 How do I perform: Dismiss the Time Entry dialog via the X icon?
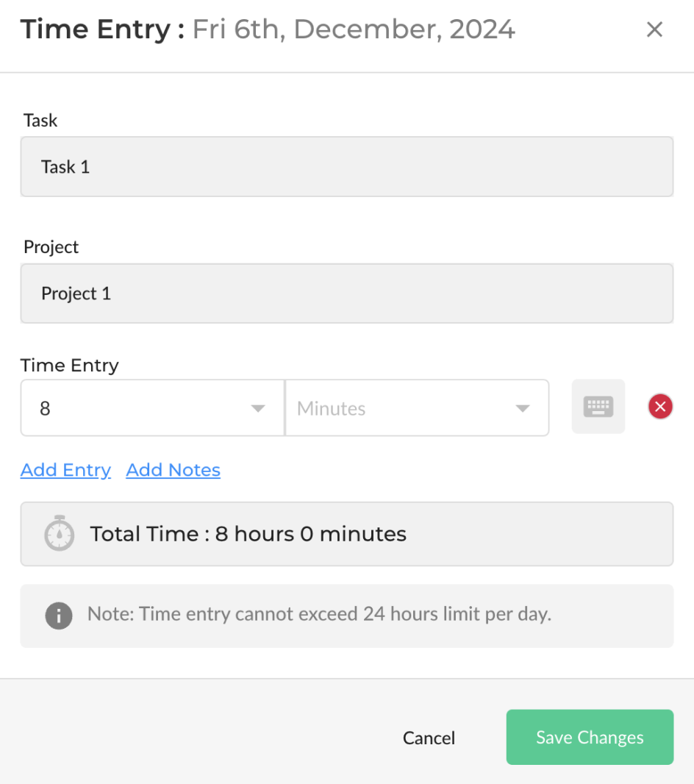point(654,29)
